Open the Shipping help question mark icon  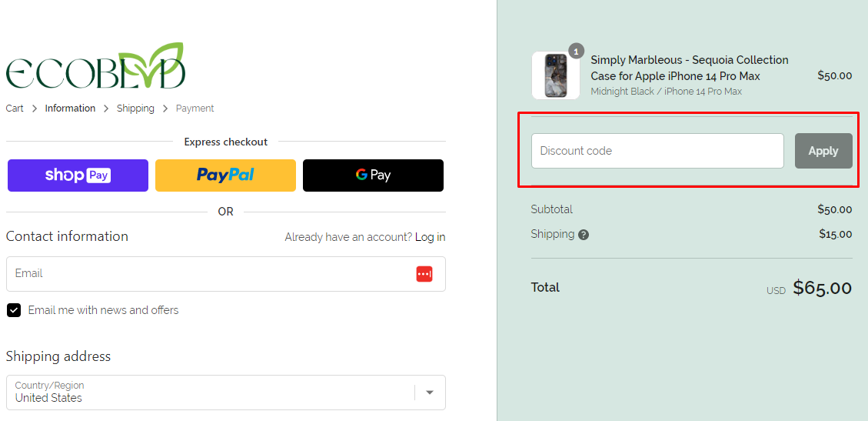point(584,235)
